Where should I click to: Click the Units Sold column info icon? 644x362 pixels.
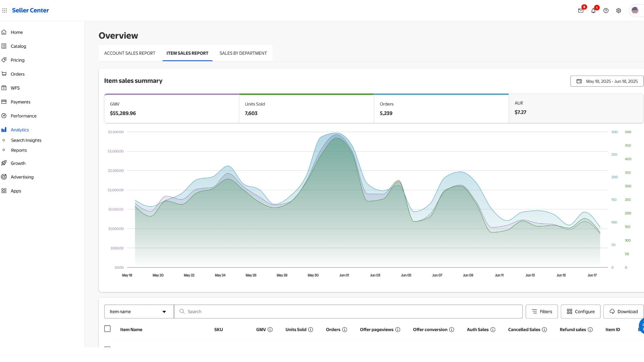(x=310, y=329)
